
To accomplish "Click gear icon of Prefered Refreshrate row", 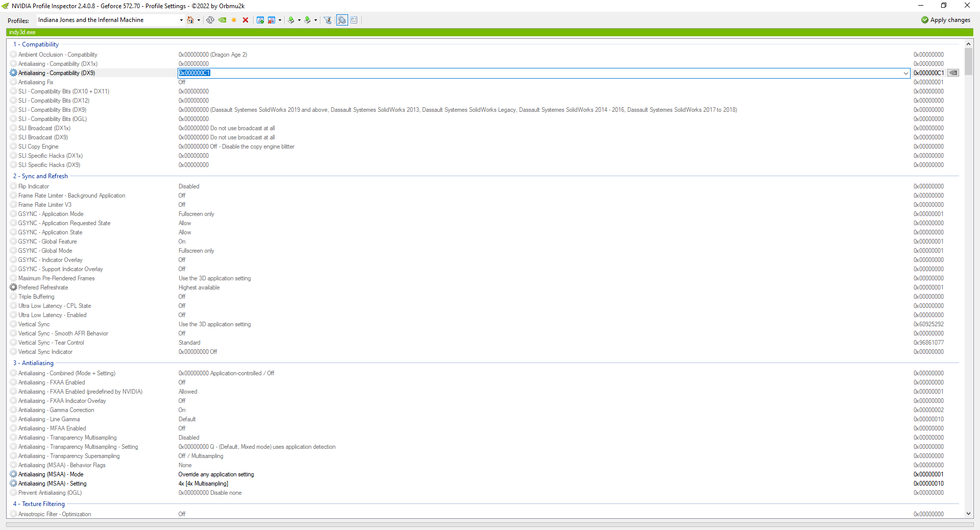I will [13, 287].
